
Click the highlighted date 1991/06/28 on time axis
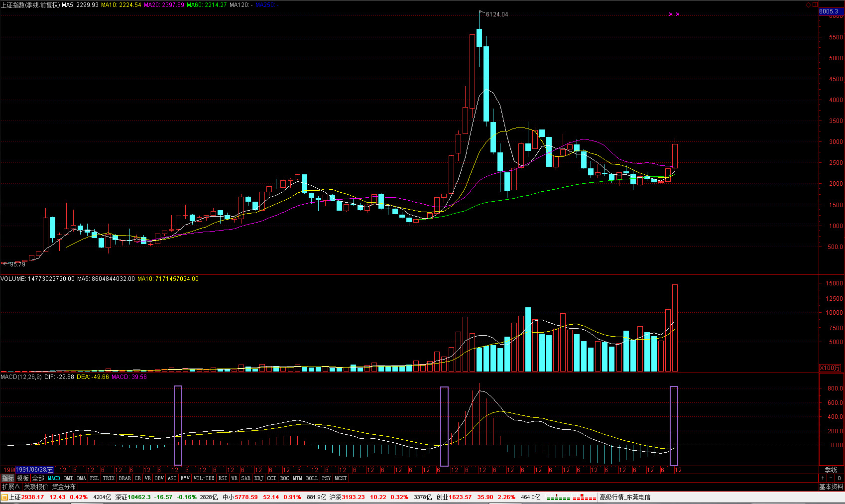tap(34, 470)
